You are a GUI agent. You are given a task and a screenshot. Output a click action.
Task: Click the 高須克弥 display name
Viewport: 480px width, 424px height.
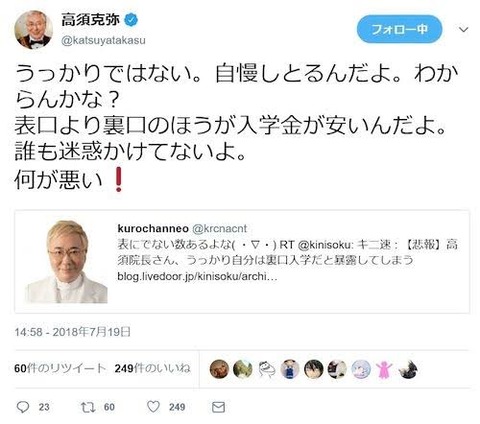pos(90,20)
